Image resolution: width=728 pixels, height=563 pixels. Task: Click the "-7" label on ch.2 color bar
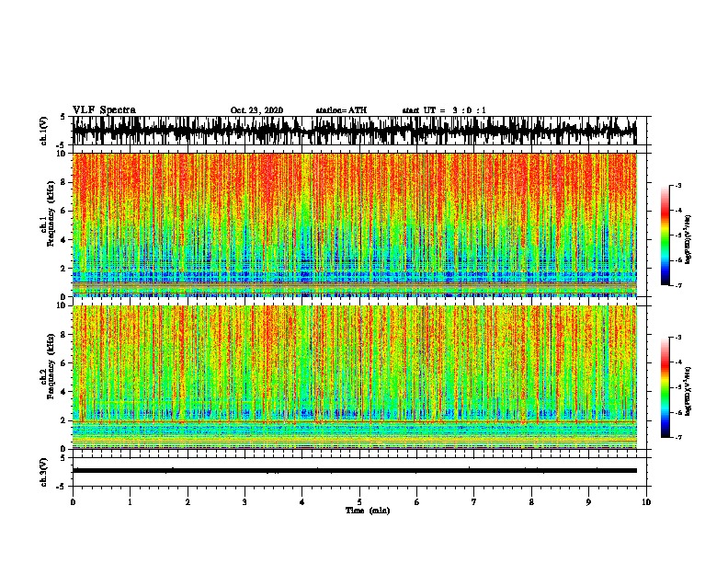tap(677, 437)
